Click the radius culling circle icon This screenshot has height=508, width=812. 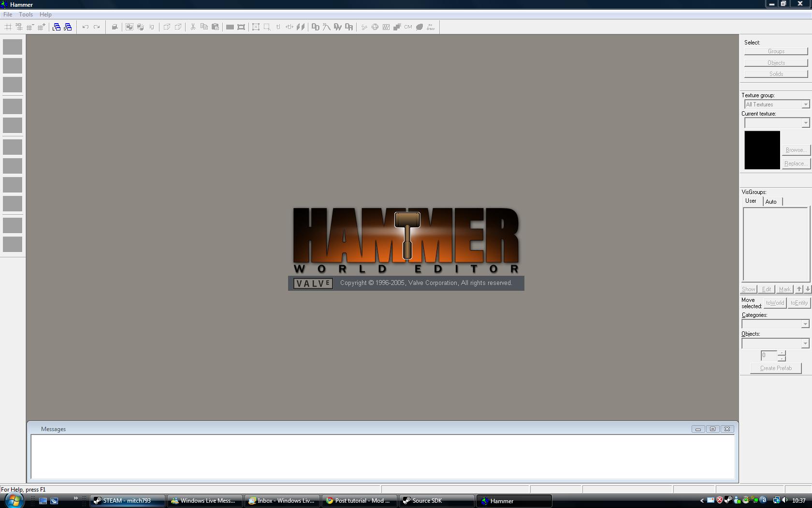pos(375,27)
